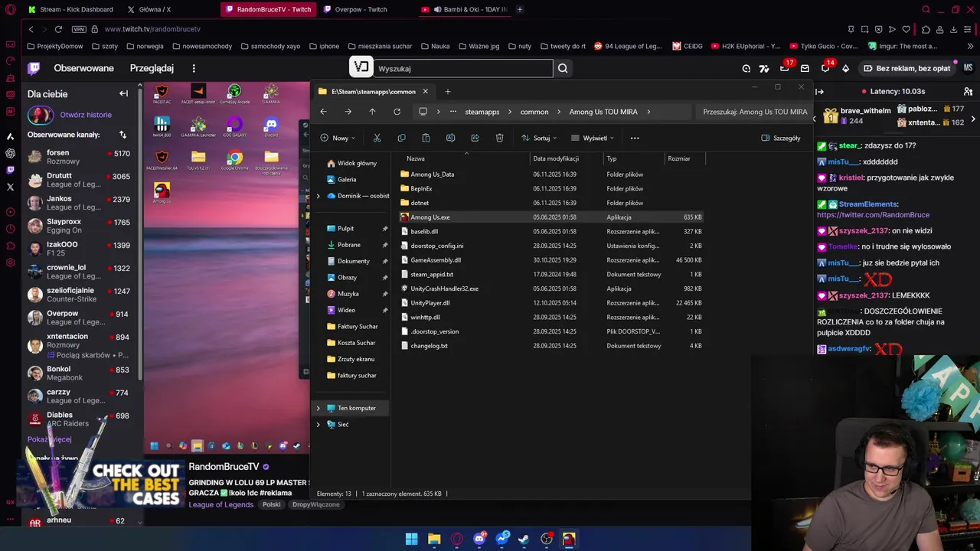The width and height of the screenshot is (980, 551).
Task: Open Twitch whispers icon with 14 badge
Action: coord(825,68)
